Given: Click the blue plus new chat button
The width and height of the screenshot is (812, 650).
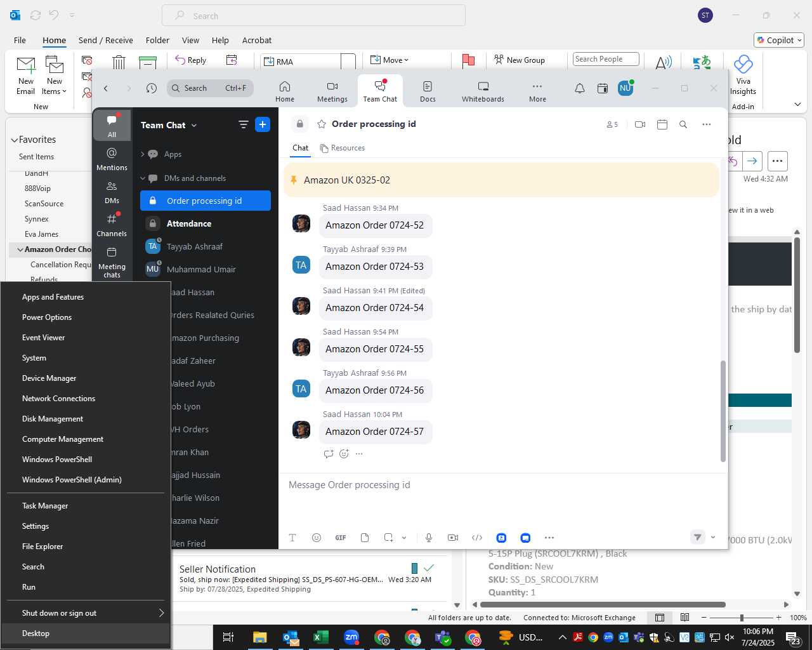Looking at the screenshot, I should pos(263,124).
